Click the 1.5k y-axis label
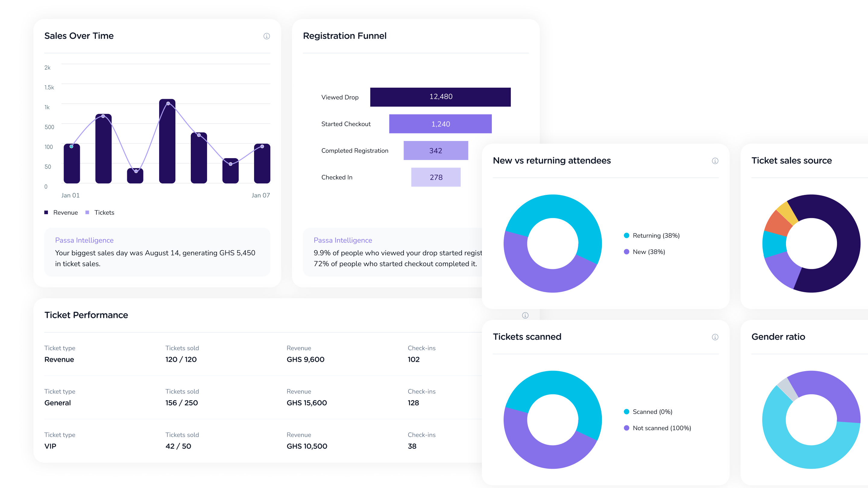Screen dimensions: 868x488 (x=49, y=88)
